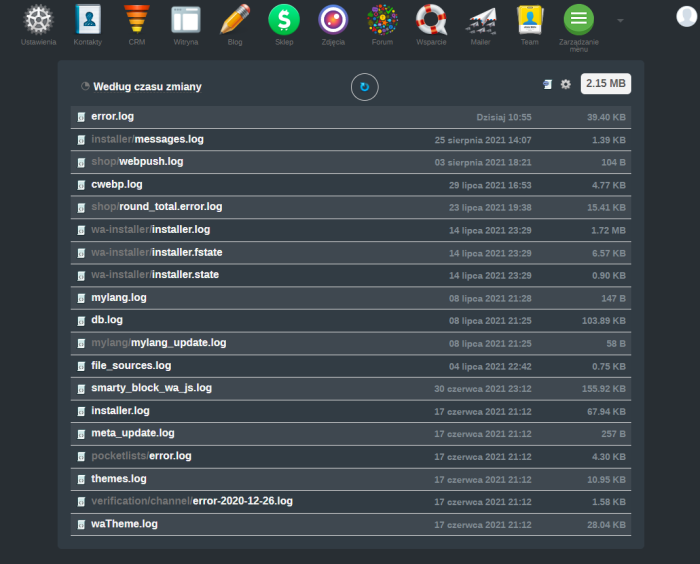
Task: Open the Blog pencil app
Action: (235, 20)
